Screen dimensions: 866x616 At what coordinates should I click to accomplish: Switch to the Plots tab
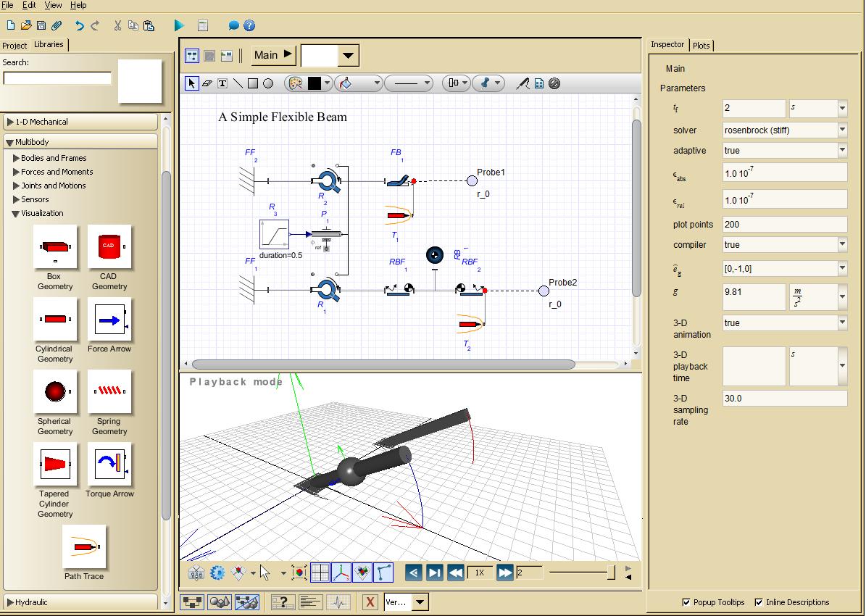tap(701, 45)
